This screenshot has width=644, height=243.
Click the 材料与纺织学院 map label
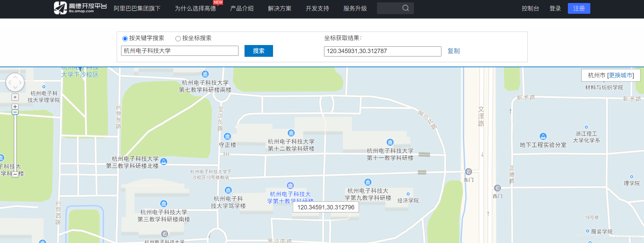604,87
